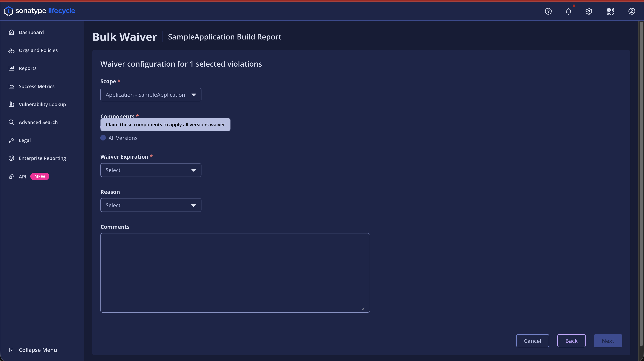Click the Vulnerability Lookup sidebar icon

[11, 104]
